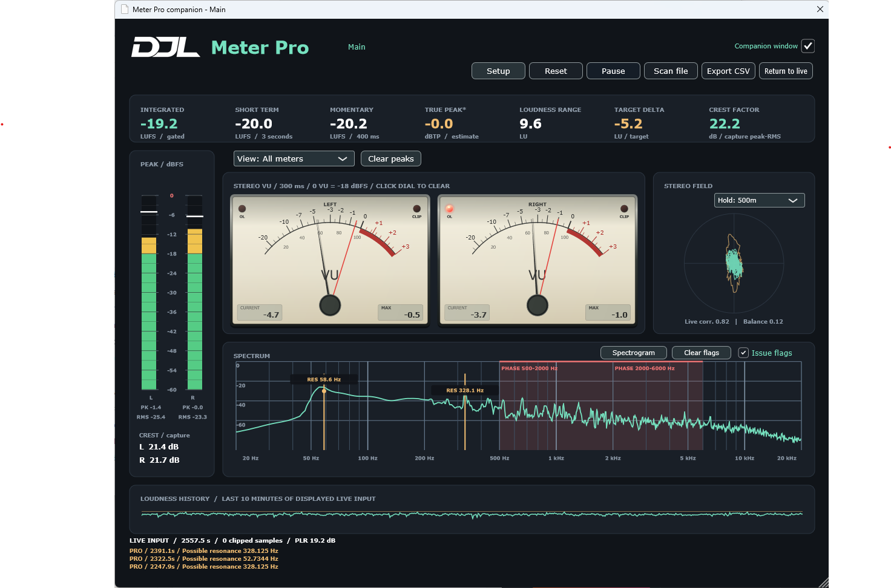The image size is (891, 588).
Task: Click the Crest Factor value 22.2
Action: click(x=725, y=123)
